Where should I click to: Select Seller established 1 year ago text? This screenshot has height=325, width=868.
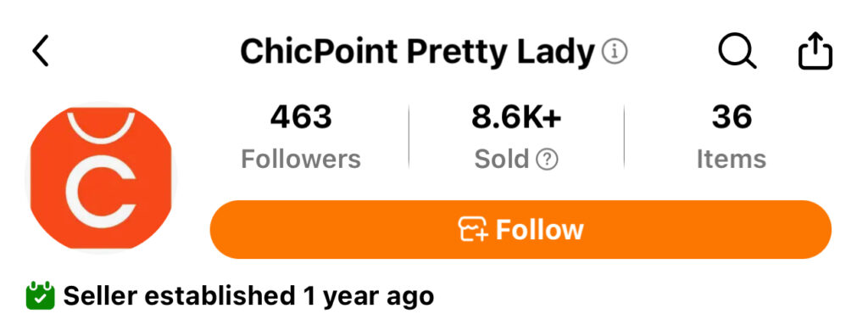pos(248,296)
